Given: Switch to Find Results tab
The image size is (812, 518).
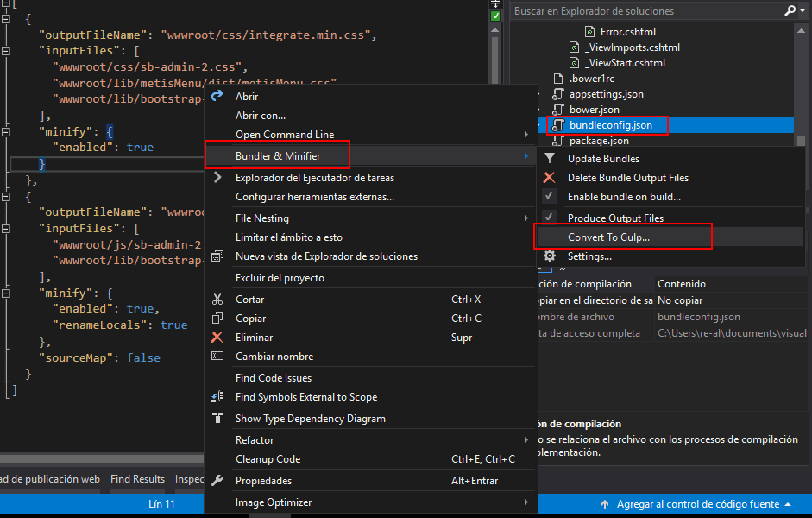Looking at the screenshot, I should (x=137, y=479).
